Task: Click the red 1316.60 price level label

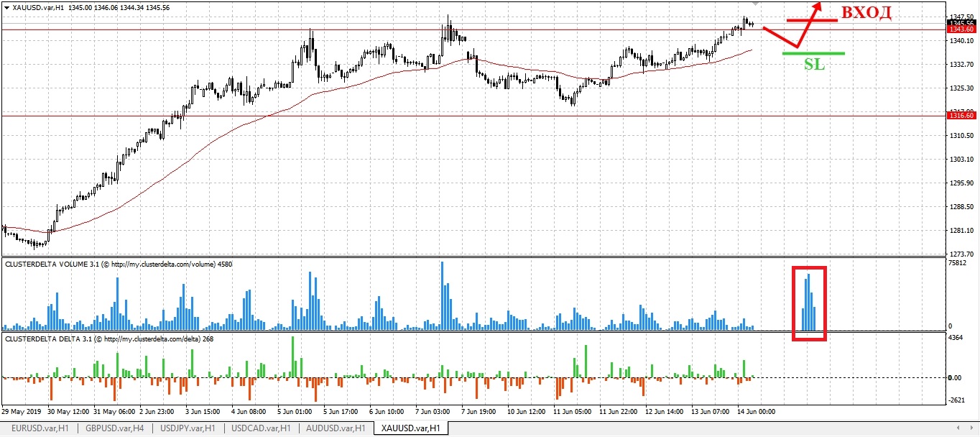Action: [x=961, y=116]
